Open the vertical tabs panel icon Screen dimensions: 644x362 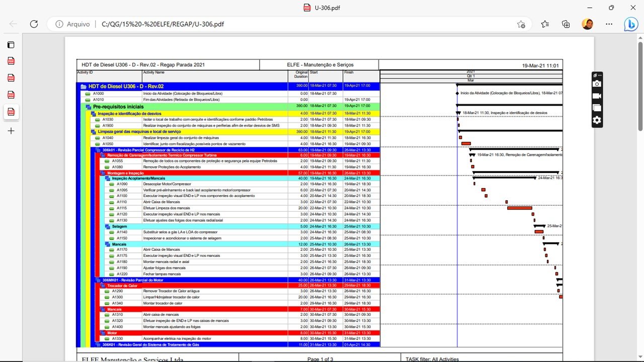(11, 44)
